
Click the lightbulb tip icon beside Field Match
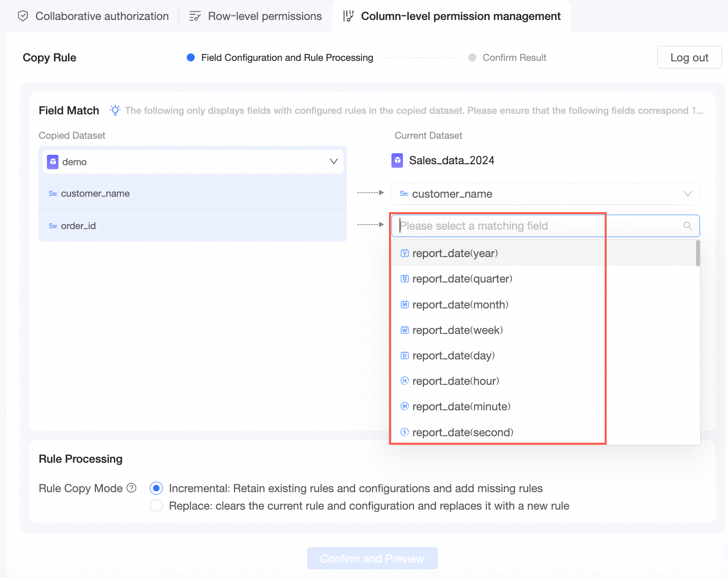(115, 110)
